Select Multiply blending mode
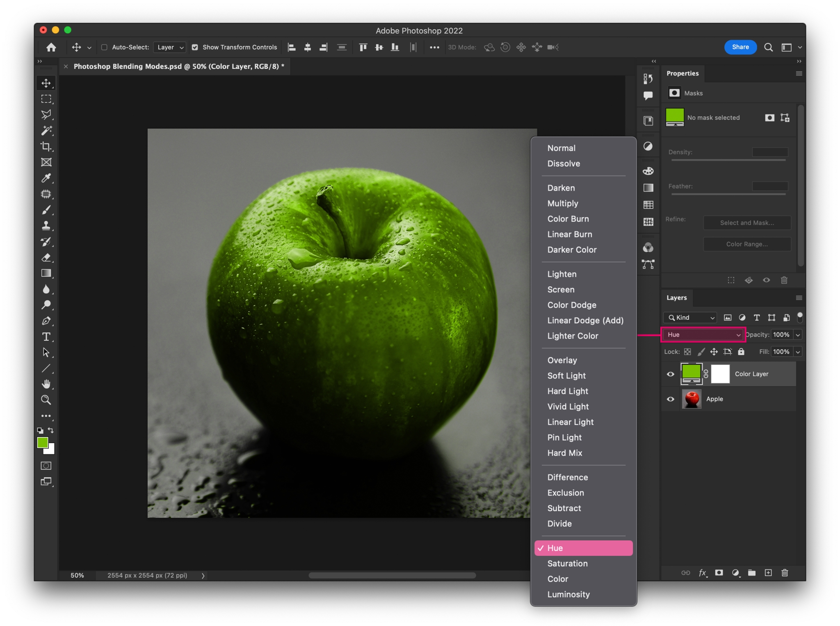 (562, 203)
